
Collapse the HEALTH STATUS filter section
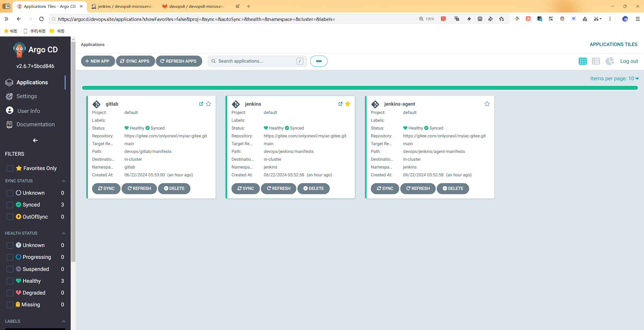pyautogui.click(x=64, y=233)
